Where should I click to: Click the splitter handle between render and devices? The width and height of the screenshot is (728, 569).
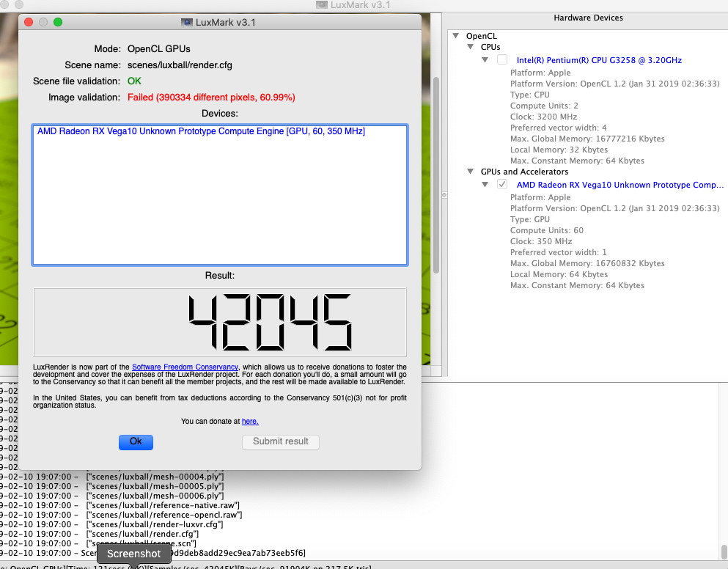click(x=444, y=195)
